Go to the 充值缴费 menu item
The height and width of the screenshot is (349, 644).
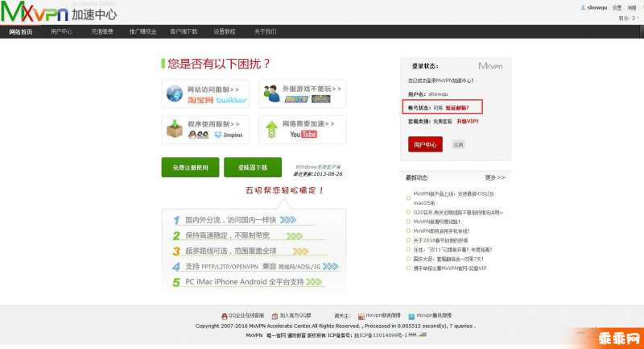[x=102, y=31]
